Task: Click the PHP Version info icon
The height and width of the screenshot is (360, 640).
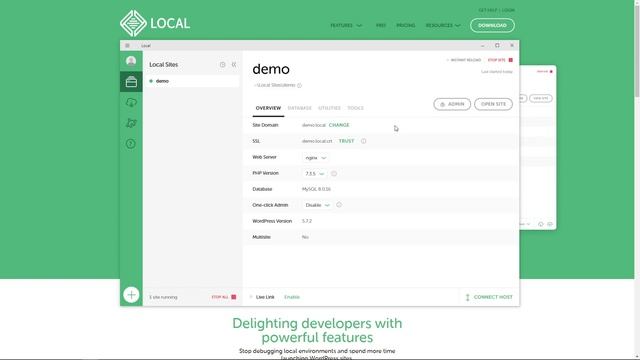Action: click(334, 173)
